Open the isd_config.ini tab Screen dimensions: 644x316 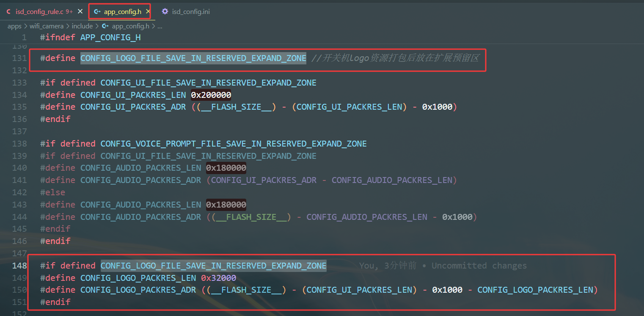pyautogui.click(x=186, y=11)
